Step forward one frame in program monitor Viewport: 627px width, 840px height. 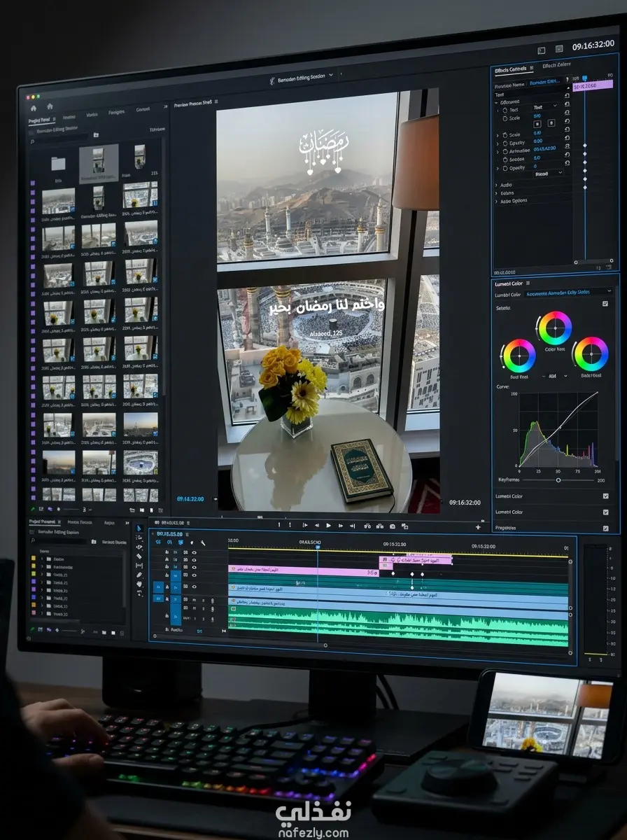(x=341, y=526)
